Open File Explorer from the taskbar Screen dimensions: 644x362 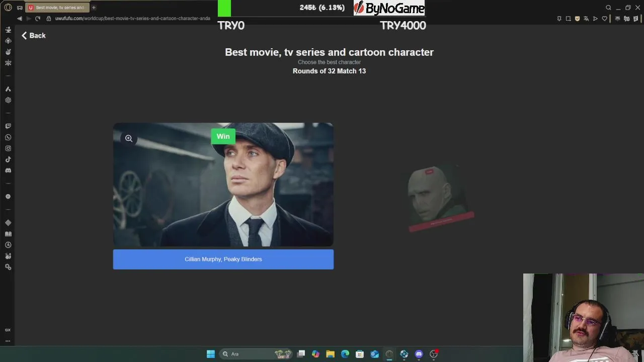coord(330,354)
